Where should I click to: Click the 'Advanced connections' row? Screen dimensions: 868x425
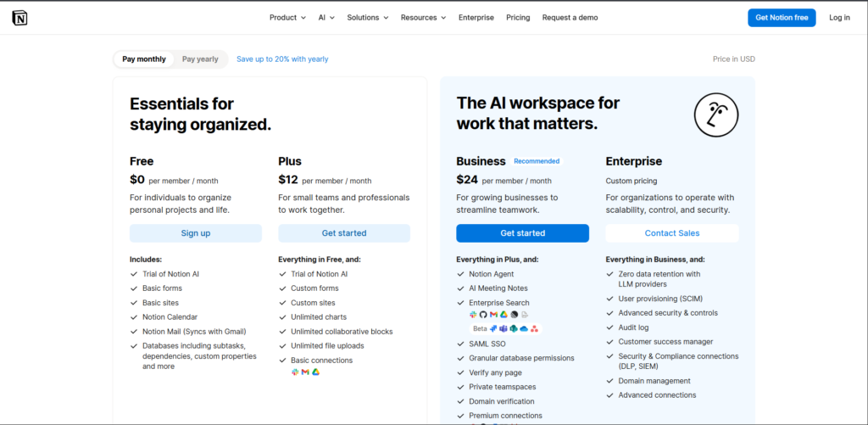[657, 395]
